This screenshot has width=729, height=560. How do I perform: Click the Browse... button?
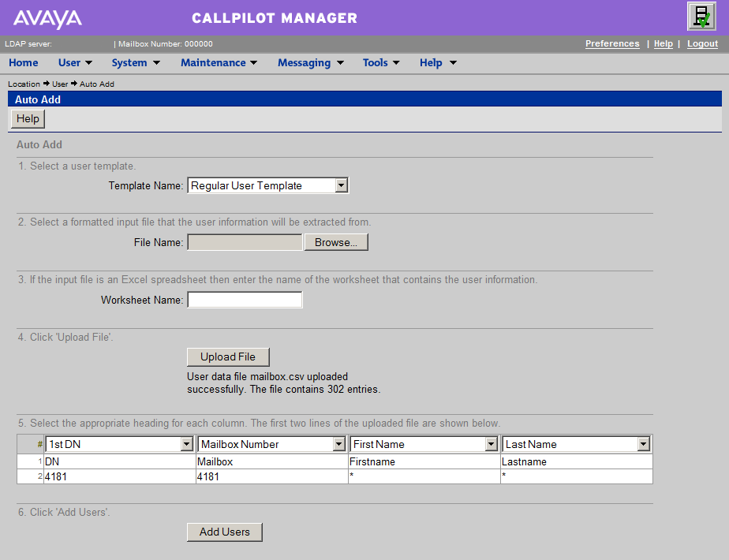(x=336, y=242)
